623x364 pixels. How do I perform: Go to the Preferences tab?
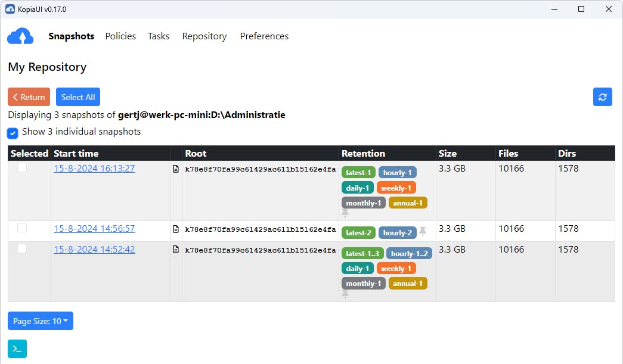click(264, 36)
